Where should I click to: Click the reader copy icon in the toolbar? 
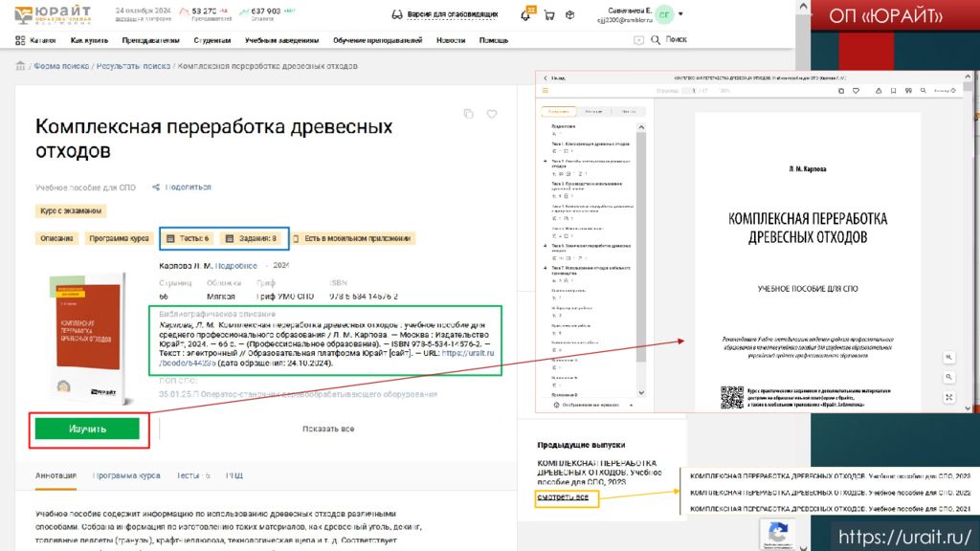[x=840, y=91]
